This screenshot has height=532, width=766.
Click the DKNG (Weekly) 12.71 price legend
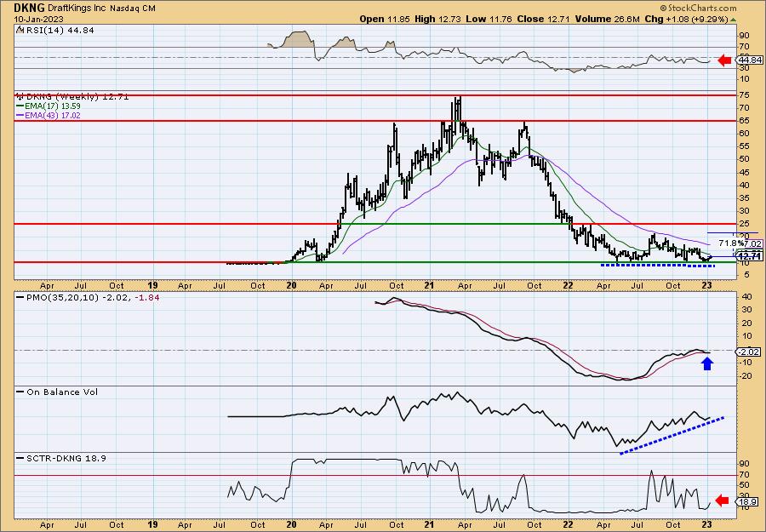point(77,97)
